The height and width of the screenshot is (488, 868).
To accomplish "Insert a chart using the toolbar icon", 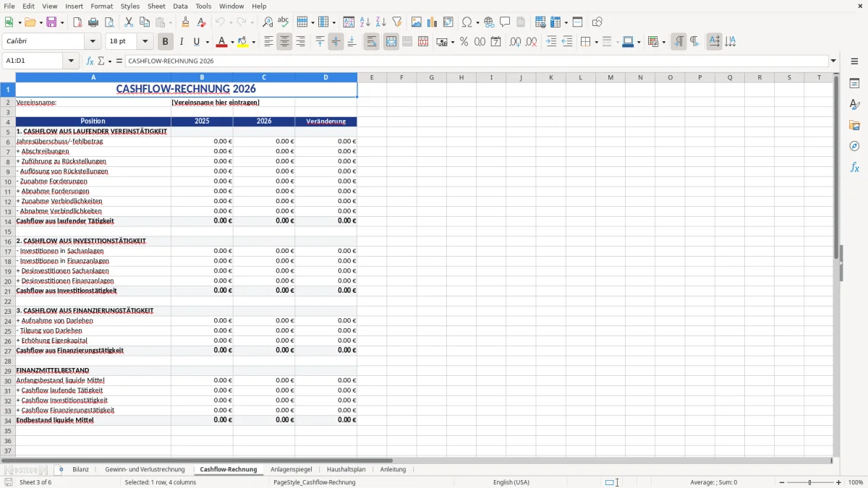I will click(x=432, y=22).
